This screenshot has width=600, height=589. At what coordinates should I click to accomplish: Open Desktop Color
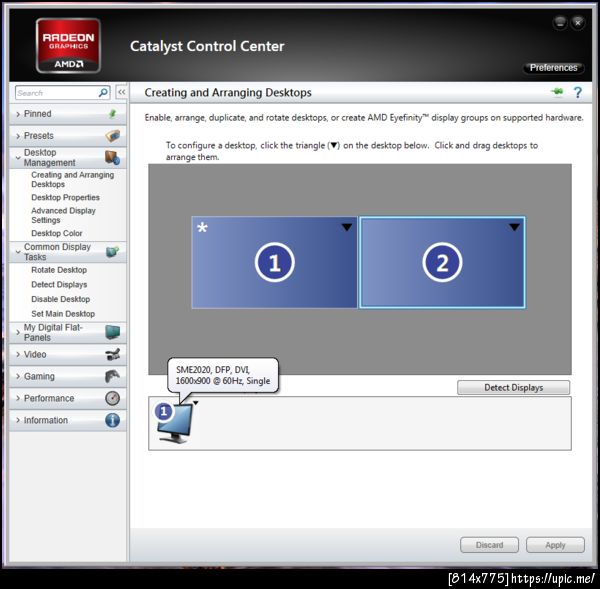point(57,233)
